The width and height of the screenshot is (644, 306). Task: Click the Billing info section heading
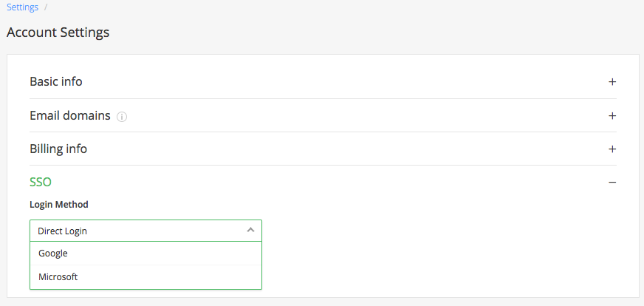coord(58,149)
